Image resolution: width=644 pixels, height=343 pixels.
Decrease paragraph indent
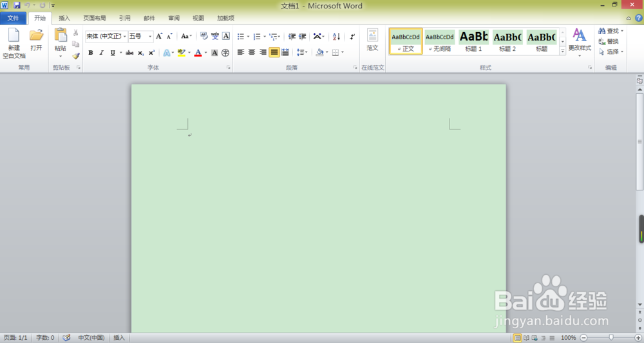(x=292, y=37)
